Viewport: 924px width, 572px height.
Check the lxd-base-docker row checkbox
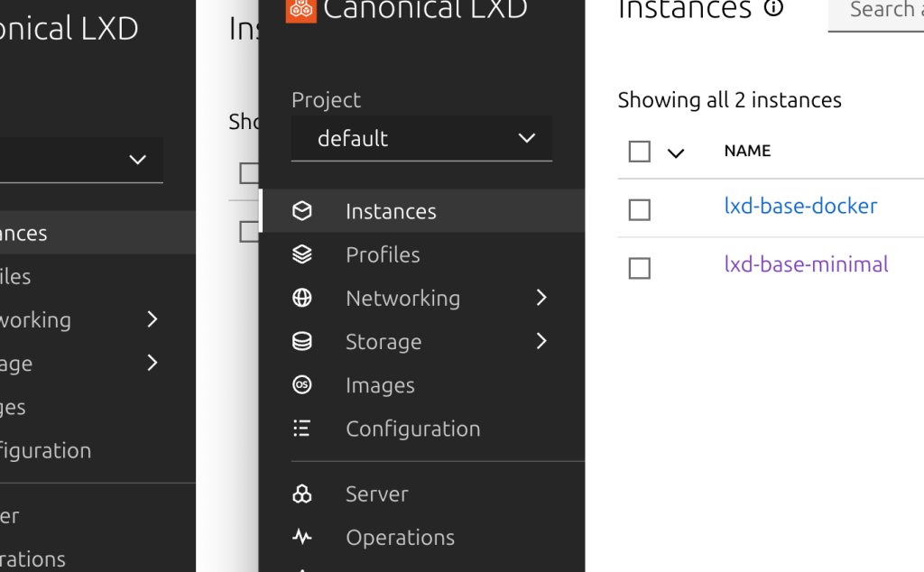[639, 210]
